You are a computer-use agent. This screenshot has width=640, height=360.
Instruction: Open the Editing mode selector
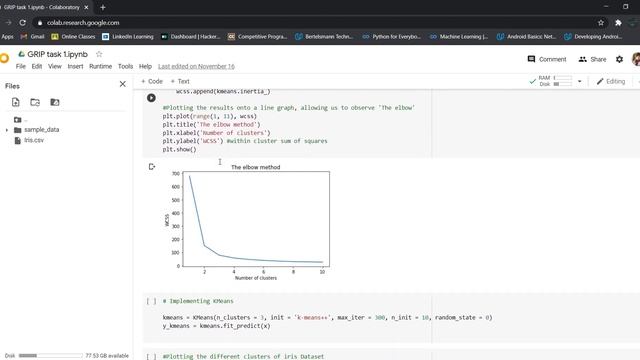pos(611,81)
